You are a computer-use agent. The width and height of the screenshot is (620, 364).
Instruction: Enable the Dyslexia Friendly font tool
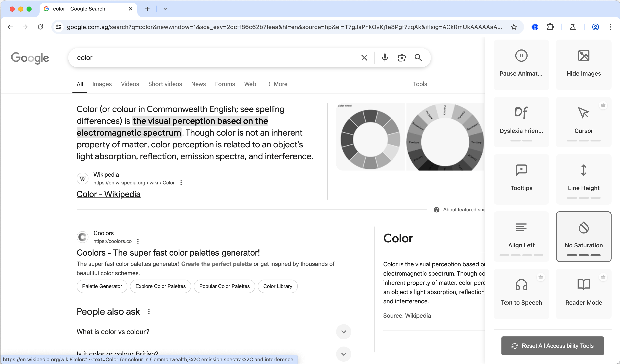click(521, 122)
